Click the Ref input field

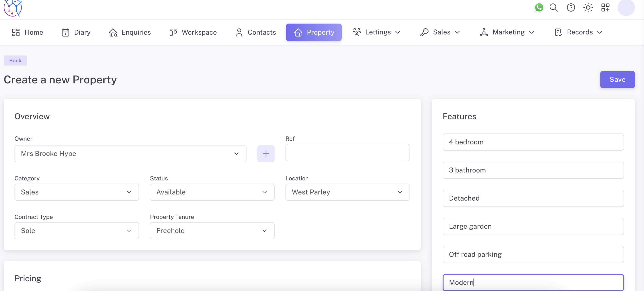[x=347, y=153]
